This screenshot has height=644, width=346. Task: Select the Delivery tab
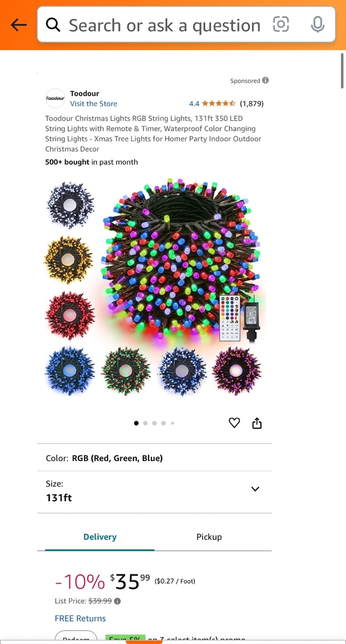coord(100,537)
